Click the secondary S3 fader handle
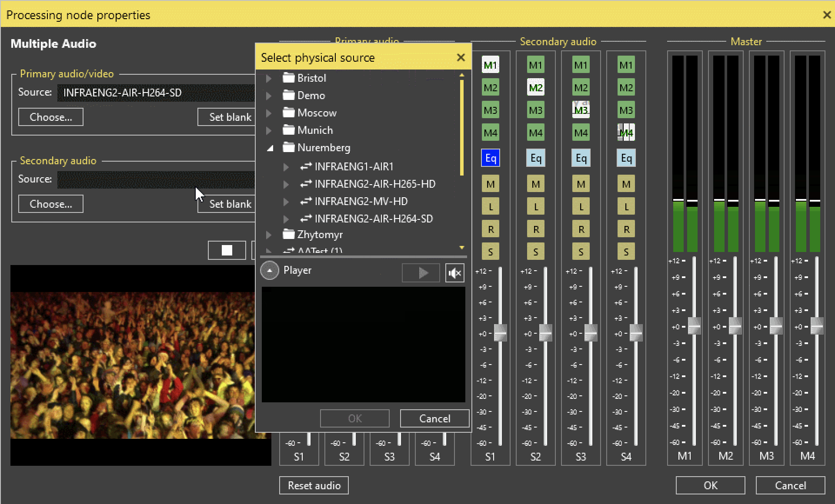 [591, 333]
